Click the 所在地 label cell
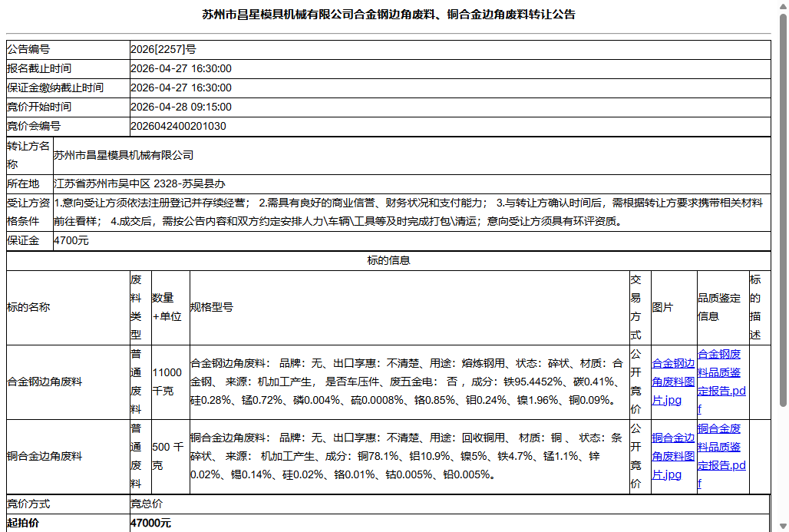The height and width of the screenshot is (532, 789). (30, 183)
